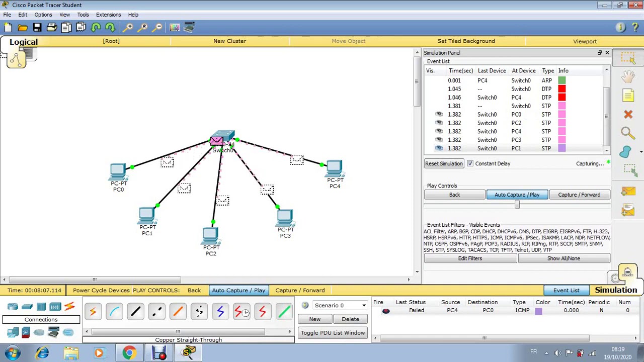Open the drawing palette icon
Image resolution: width=644 pixels, height=362 pixels.
(x=175, y=28)
